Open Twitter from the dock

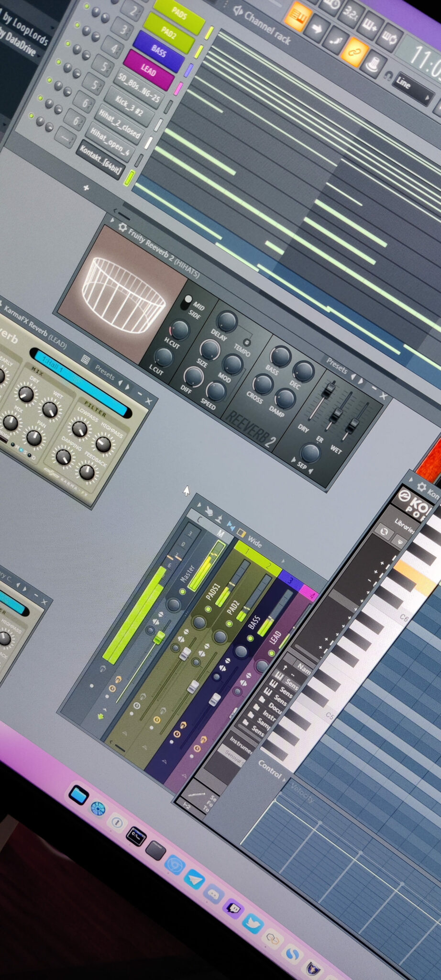(x=253, y=923)
